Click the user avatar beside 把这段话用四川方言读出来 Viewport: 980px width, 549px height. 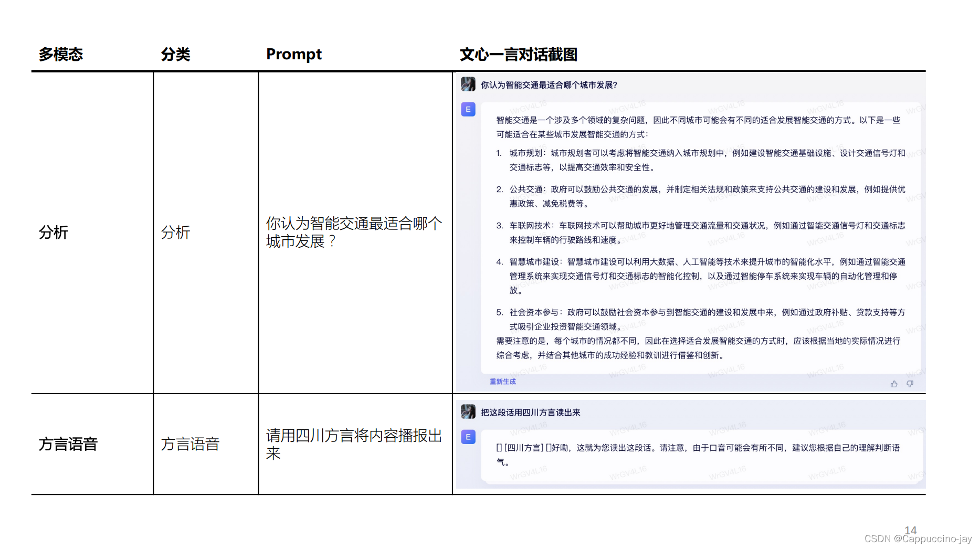coord(468,411)
